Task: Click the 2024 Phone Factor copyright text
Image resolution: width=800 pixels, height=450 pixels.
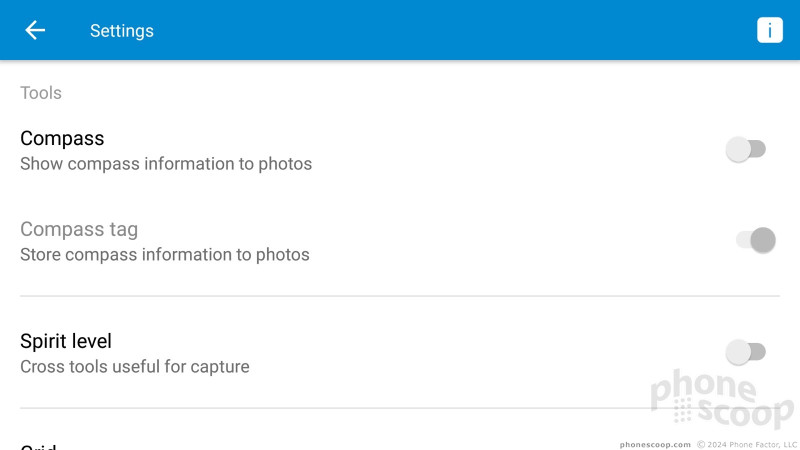Action: click(x=747, y=444)
